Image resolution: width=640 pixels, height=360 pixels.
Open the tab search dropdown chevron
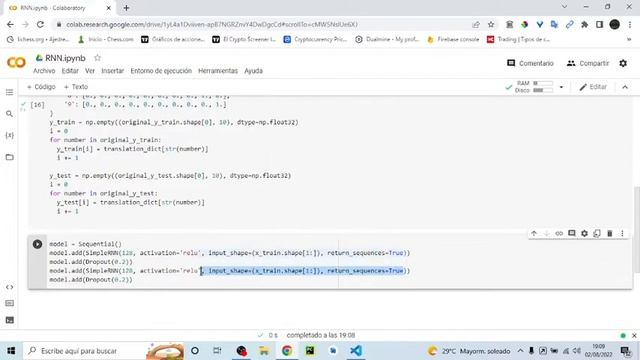tap(564, 7)
